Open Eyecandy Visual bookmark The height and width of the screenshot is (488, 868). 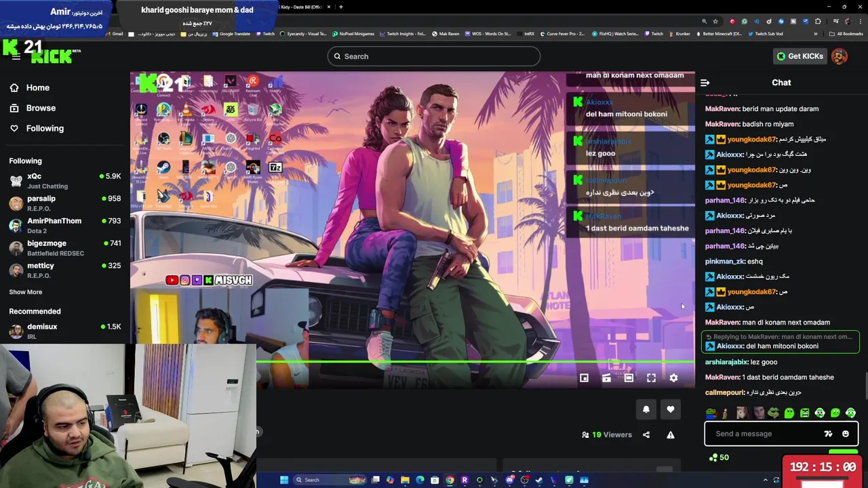303,34
